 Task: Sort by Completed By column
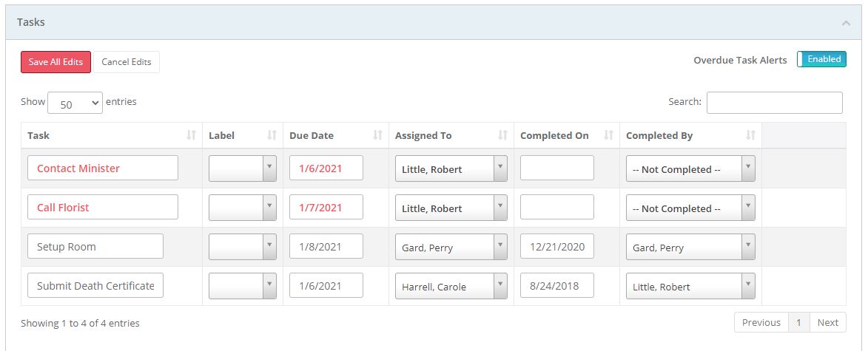(x=750, y=135)
